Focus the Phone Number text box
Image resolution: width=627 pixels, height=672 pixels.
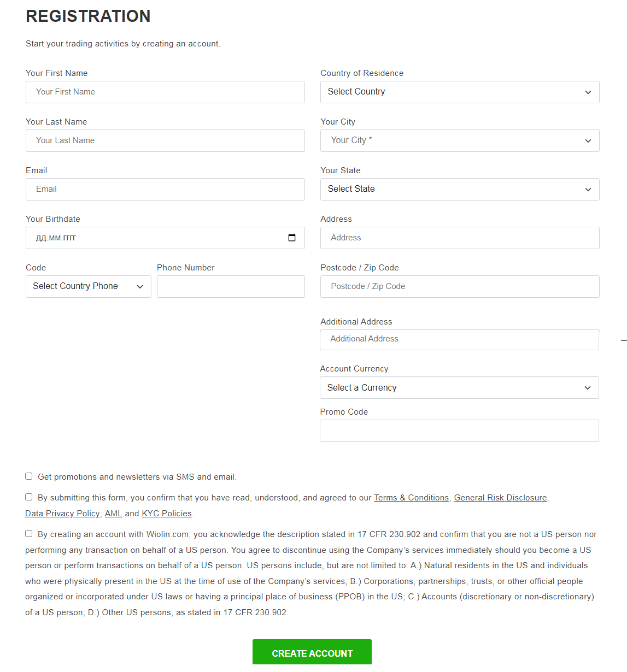(x=231, y=286)
